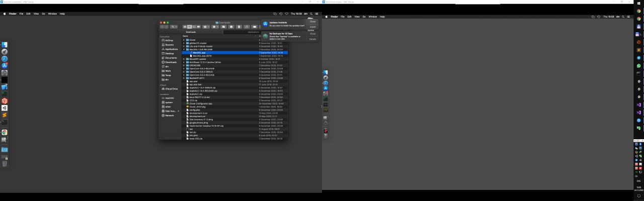Collapse the MaciASL-1.5.8-RELEASE folder

[184, 49]
